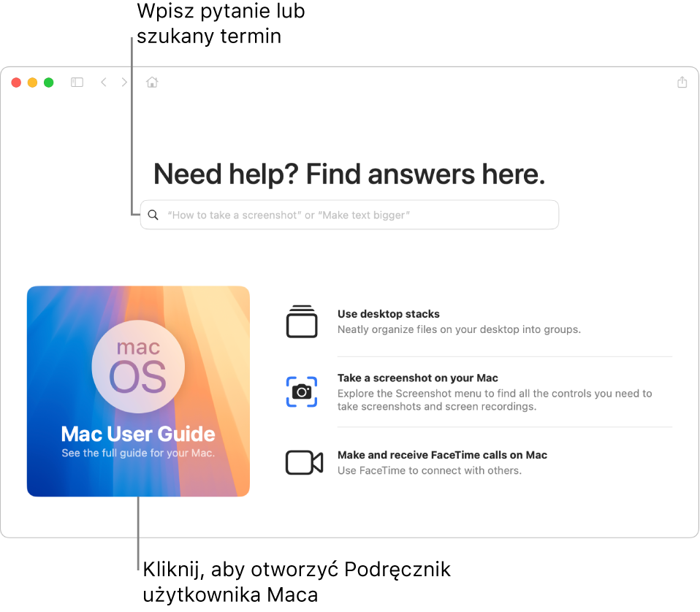Click "Use FaceTime to connect with others"
700x612 pixels.
click(430, 471)
